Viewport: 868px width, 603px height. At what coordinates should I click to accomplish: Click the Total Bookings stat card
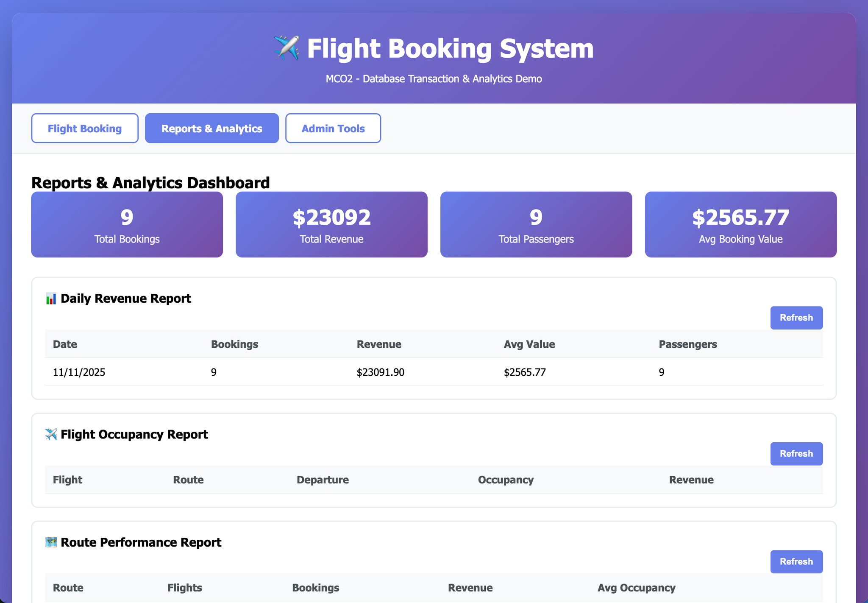127,224
